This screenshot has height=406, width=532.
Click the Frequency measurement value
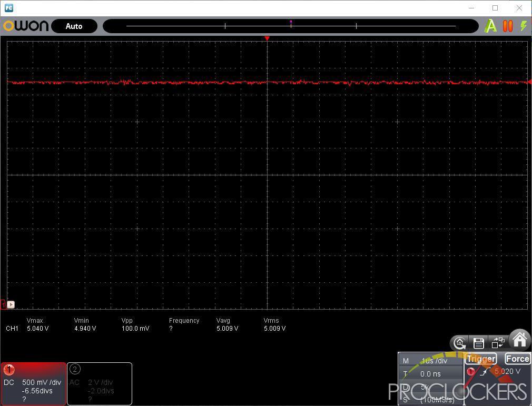point(171,328)
